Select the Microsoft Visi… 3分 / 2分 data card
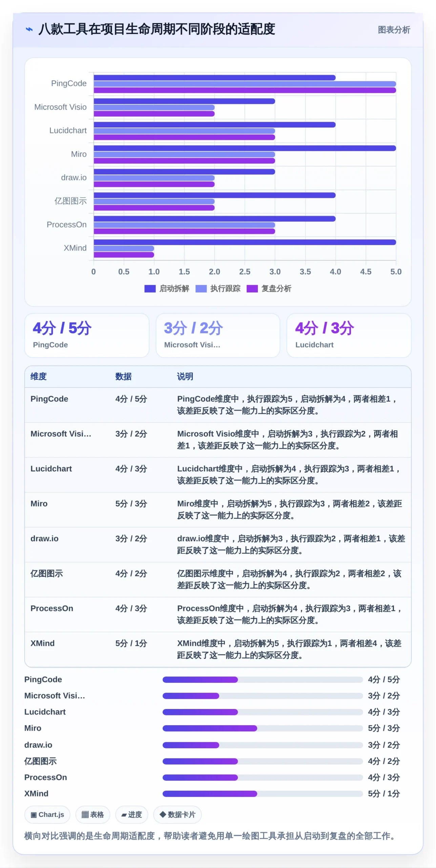 (x=218, y=335)
